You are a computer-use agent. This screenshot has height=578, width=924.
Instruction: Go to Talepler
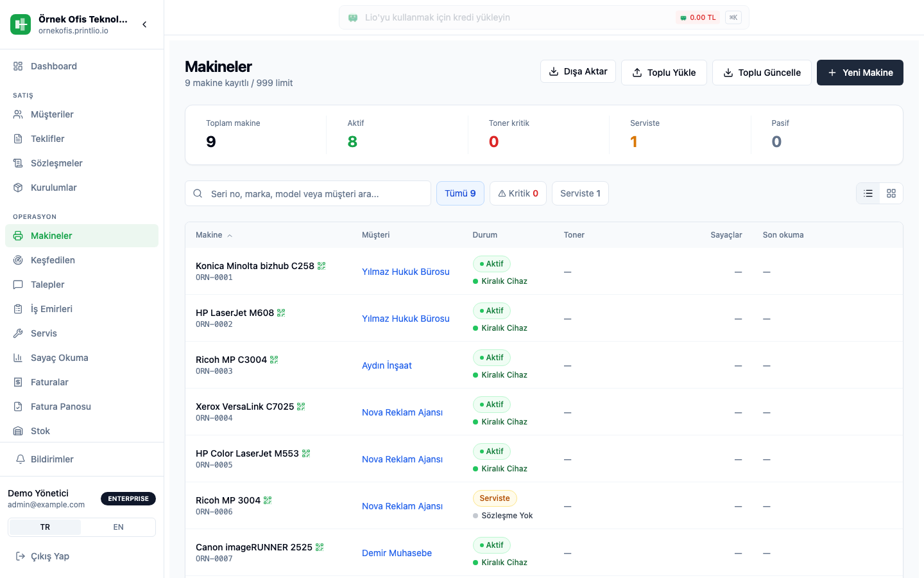(81, 285)
